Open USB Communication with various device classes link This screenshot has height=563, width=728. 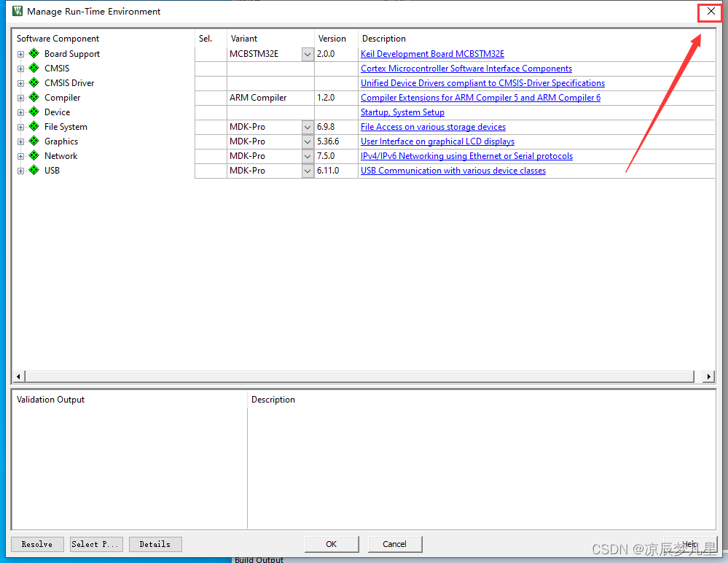[x=453, y=171]
